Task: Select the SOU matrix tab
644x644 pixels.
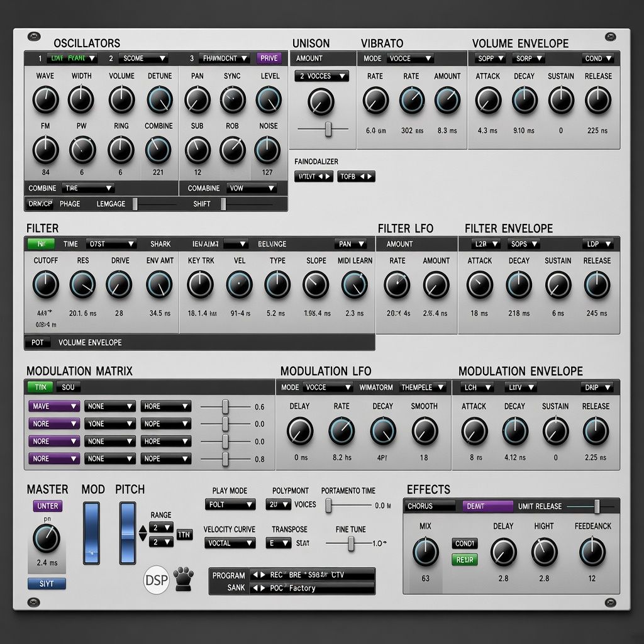Action: 68,387
